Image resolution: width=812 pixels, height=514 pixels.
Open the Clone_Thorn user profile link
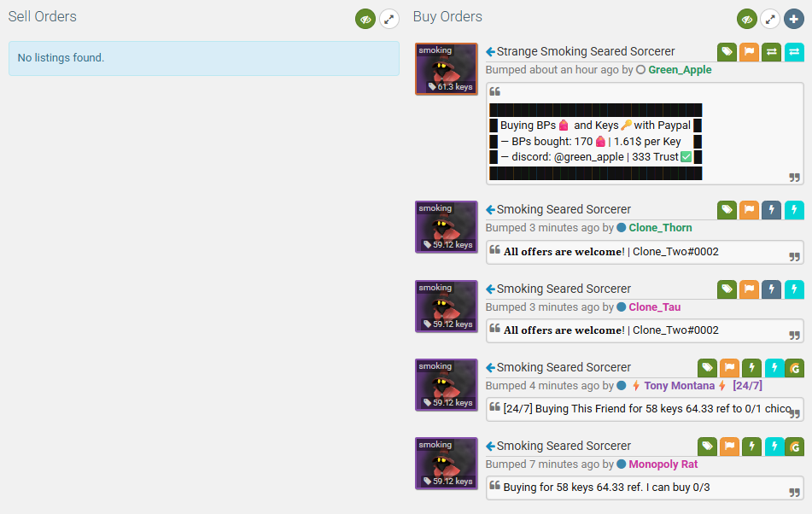coord(660,228)
